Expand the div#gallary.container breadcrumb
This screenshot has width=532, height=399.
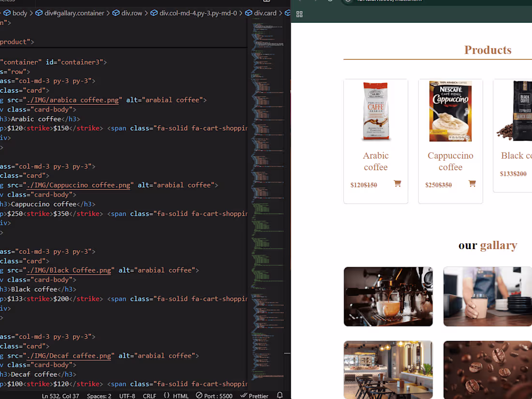[x=70, y=13]
